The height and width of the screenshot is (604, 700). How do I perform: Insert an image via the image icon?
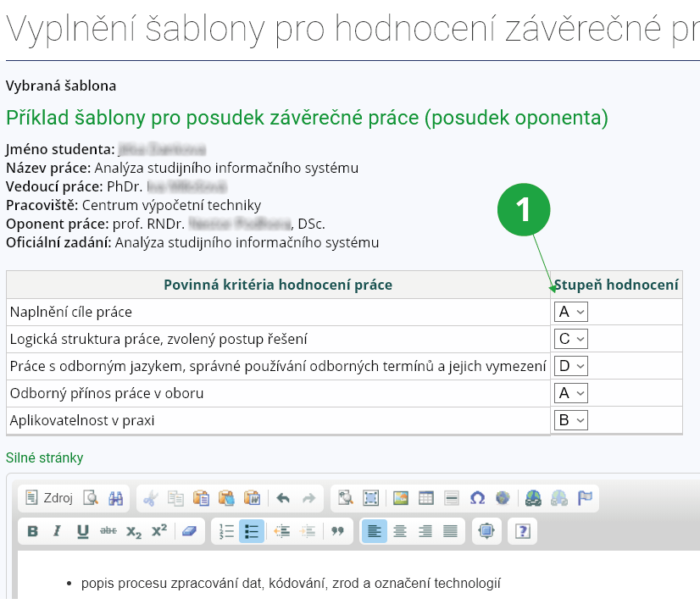[401, 498]
